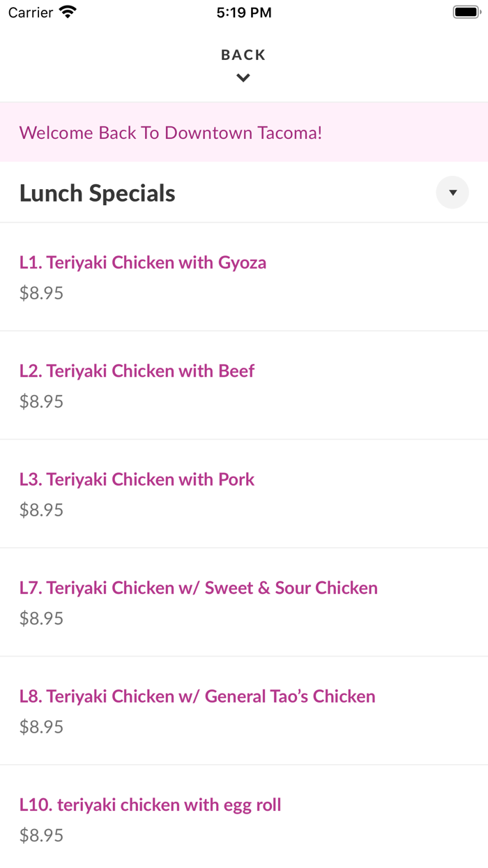Tap the Welcome Back To Downtown Tacoma banner
The width and height of the screenshot is (488, 868).
click(171, 132)
